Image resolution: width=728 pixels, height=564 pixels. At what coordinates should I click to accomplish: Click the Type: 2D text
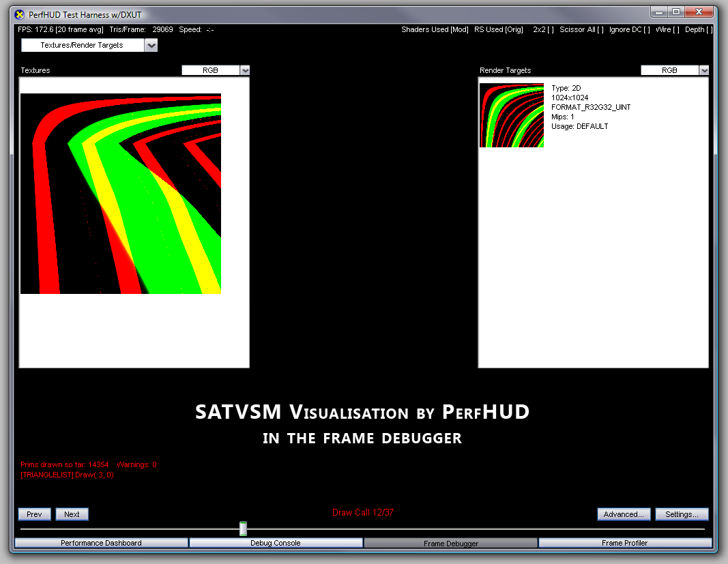[x=566, y=88]
